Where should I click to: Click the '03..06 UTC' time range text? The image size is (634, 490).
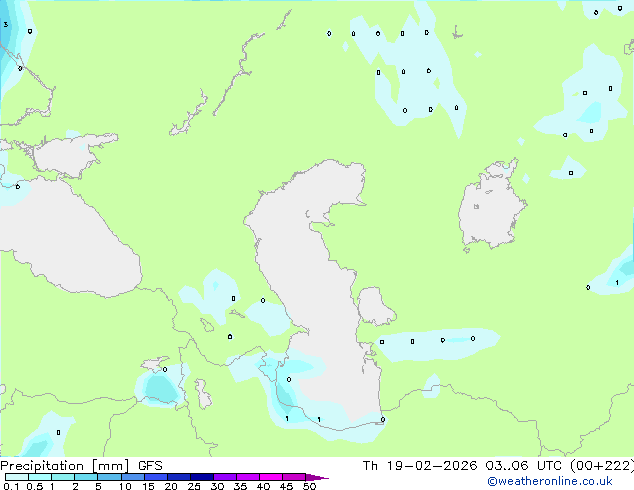(523, 466)
